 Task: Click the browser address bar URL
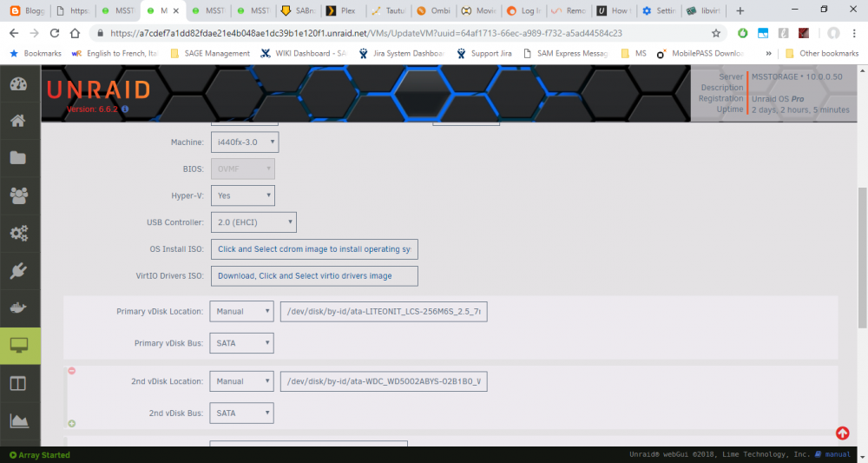(366, 33)
